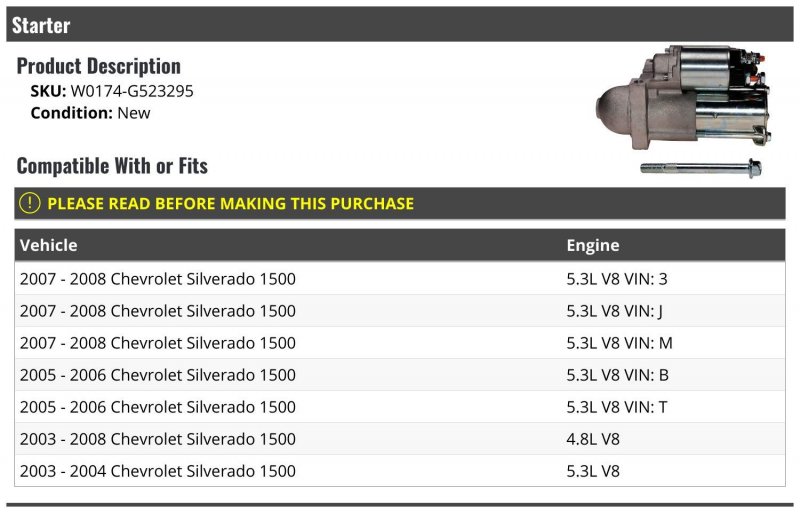Click the 5.3L V8 VIN: B engine cell
This screenshot has height=513, width=800.
pyautogui.click(x=616, y=375)
